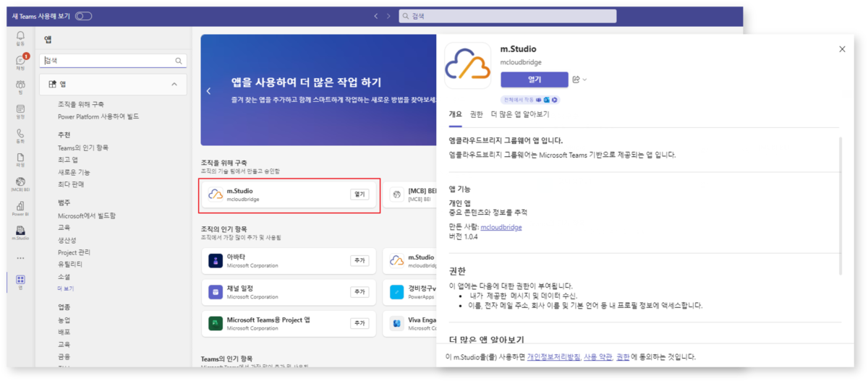Select 조직을 위해 구축 in the sidebar
The image size is (868, 381).
click(x=81, y=104)
